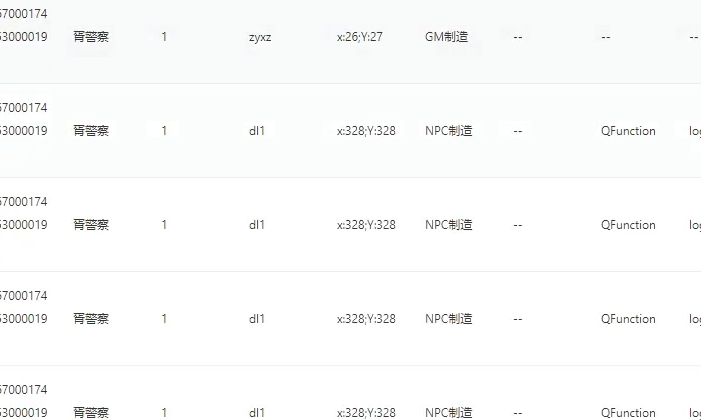Select "x:328;Y:328" in the fourth row
Viewport: 701px width, 420px height.
coord(366,319)
